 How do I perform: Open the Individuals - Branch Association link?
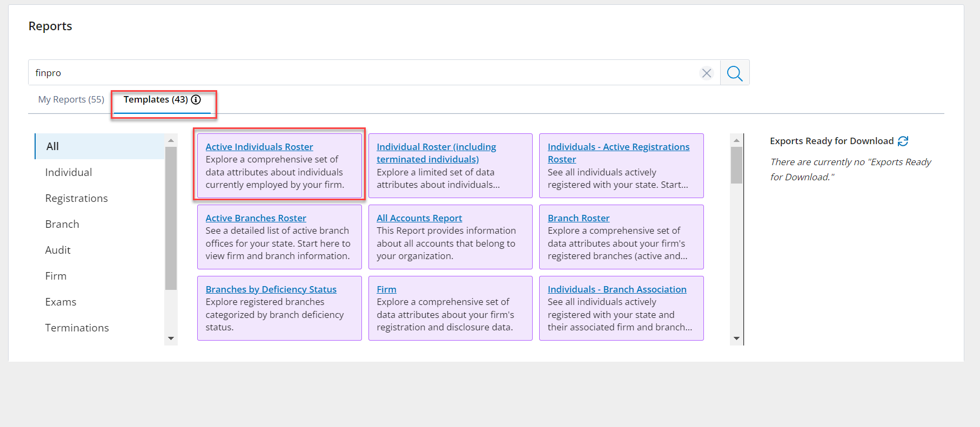coord(616,289)
